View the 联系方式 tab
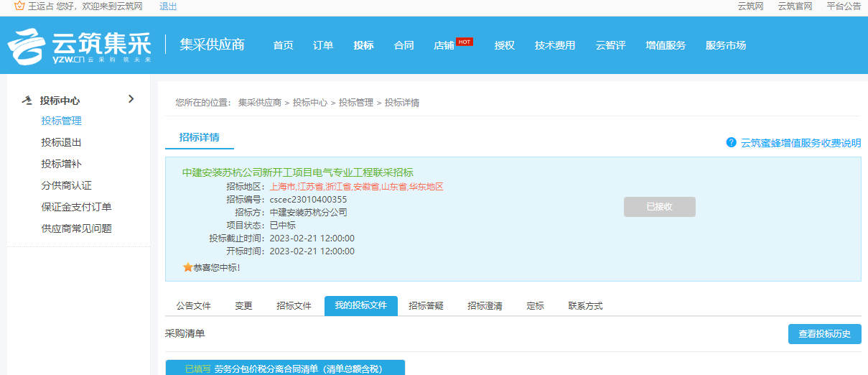Viewport: 868px width, 375px height. (585, 305)
